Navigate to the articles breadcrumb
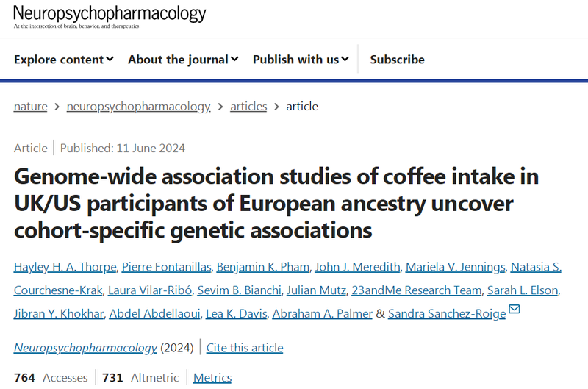The image size is (588, 389). (x=248, y=106)
